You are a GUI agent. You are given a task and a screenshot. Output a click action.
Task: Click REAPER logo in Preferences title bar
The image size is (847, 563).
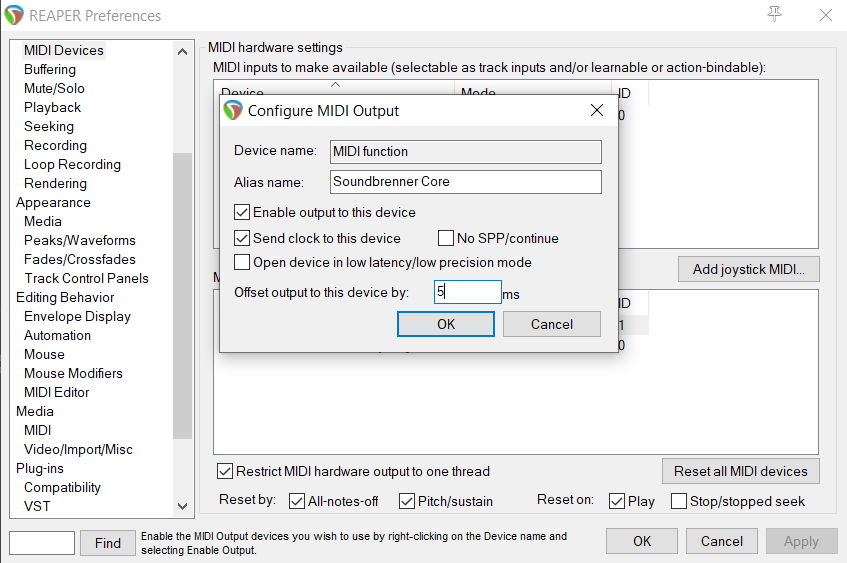tap(14, 15)
